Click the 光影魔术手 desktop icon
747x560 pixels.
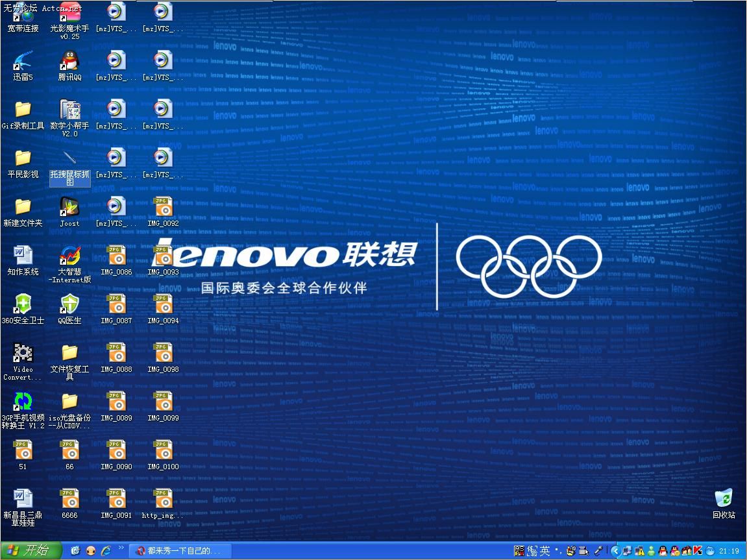69,21
